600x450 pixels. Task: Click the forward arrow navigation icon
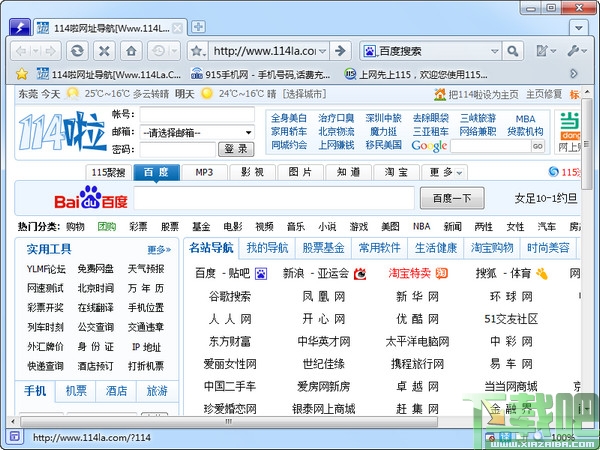click(x=51, y=51)
